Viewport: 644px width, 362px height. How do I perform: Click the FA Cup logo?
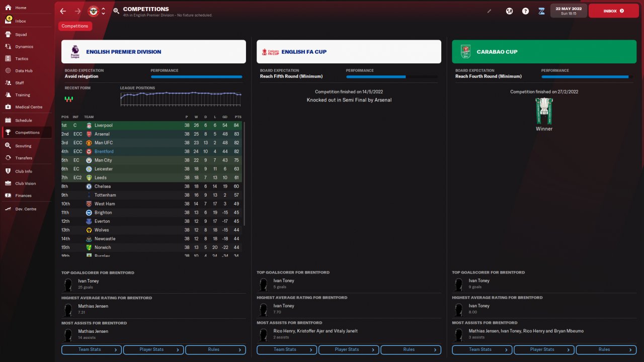270,52
